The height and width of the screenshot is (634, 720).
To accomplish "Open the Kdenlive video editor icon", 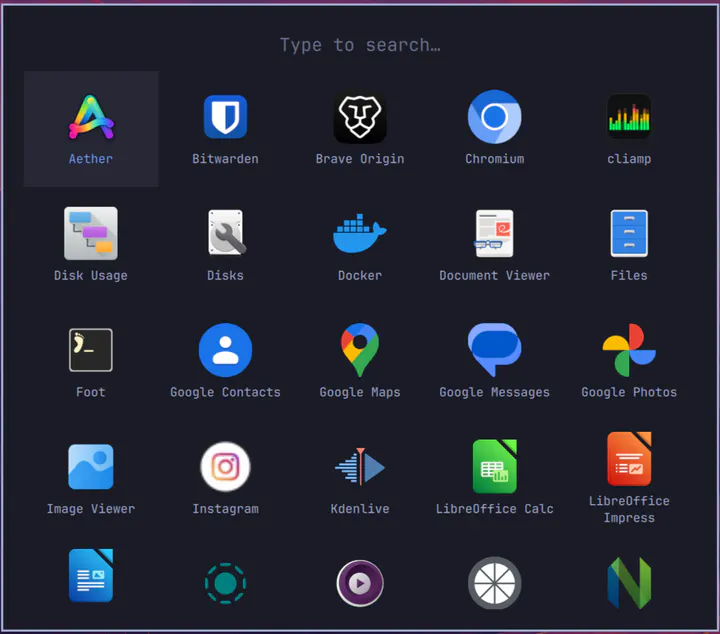I will [360, 466].
